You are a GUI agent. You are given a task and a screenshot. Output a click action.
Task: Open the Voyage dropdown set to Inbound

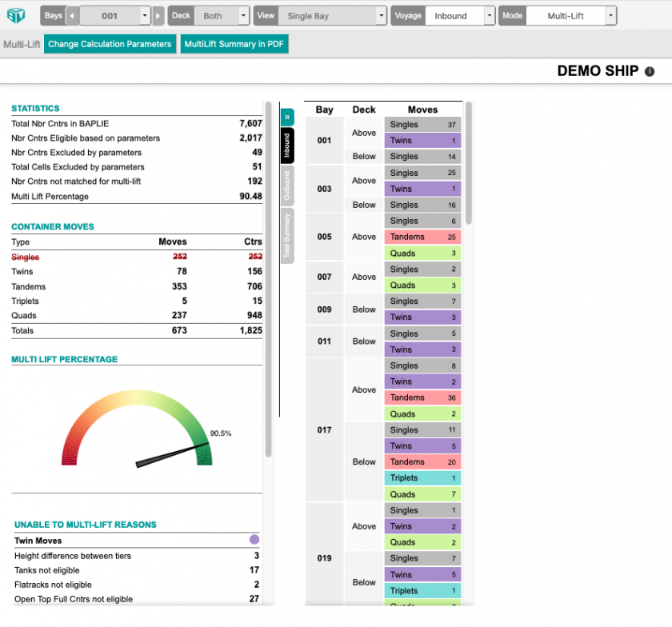point(489,15)
